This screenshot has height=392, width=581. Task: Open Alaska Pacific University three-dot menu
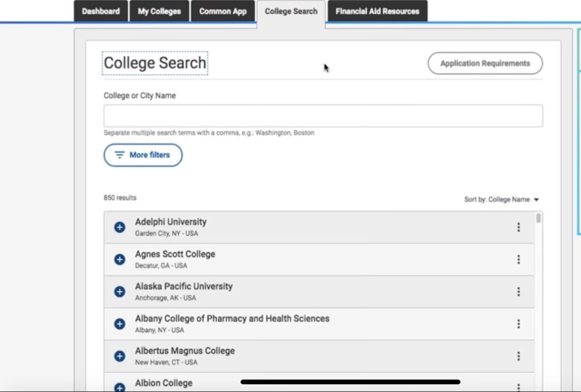point(519,292)
